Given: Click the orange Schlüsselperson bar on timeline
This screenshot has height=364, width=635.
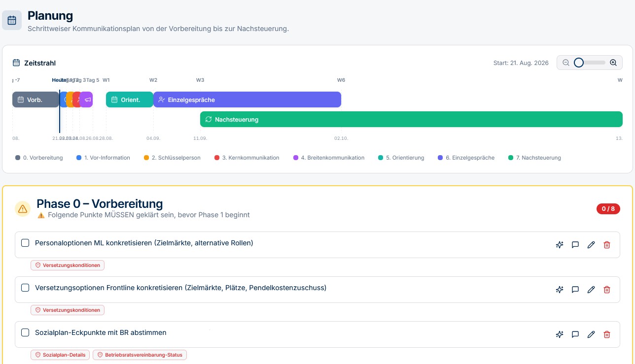Looking at the screenshot, I should click(x=70, y=99).
